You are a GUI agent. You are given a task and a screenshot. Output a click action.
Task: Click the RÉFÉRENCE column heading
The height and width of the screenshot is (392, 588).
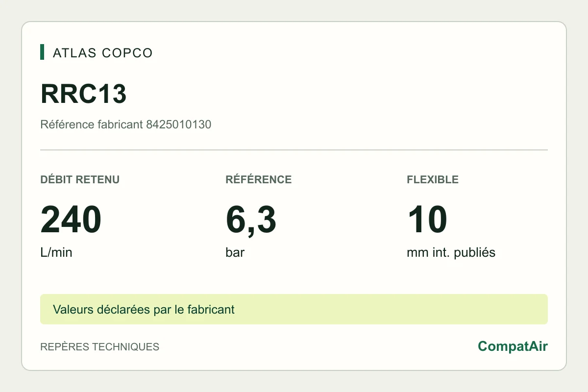click(x=258, y=179)
